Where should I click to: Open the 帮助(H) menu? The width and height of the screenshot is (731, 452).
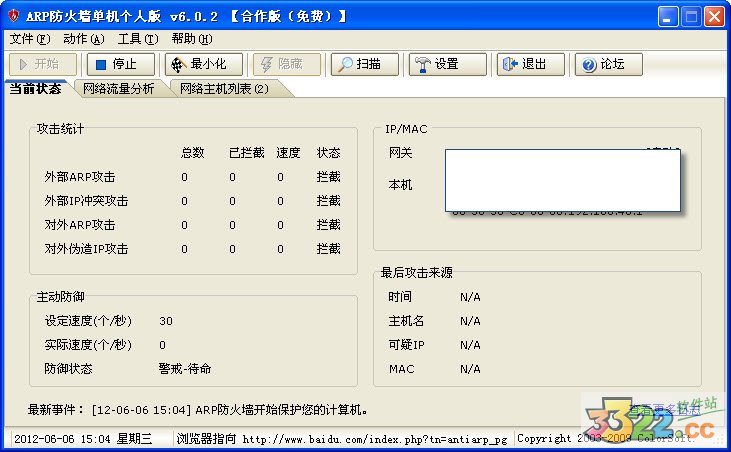pyautogui.click(x=192, y=39)
